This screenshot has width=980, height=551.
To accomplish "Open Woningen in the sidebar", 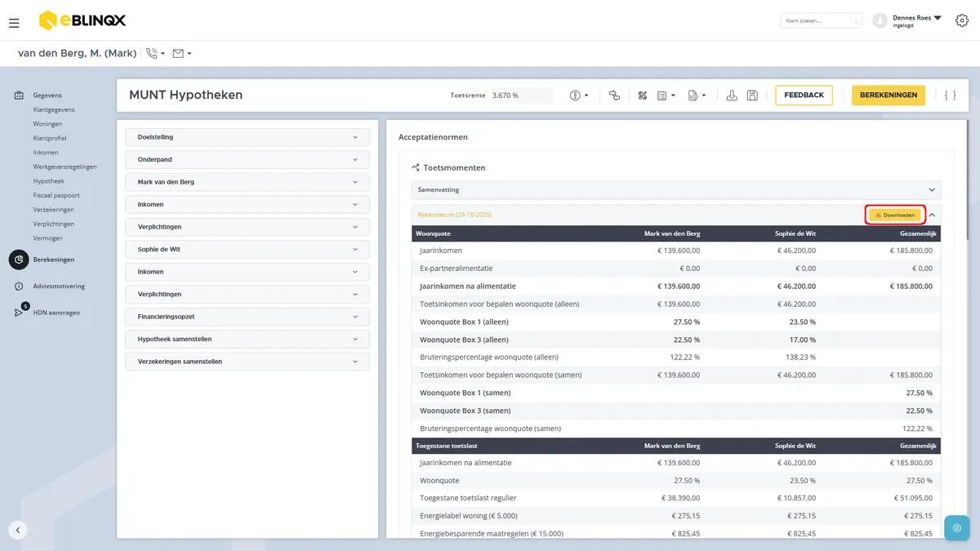I will [47, 124].
